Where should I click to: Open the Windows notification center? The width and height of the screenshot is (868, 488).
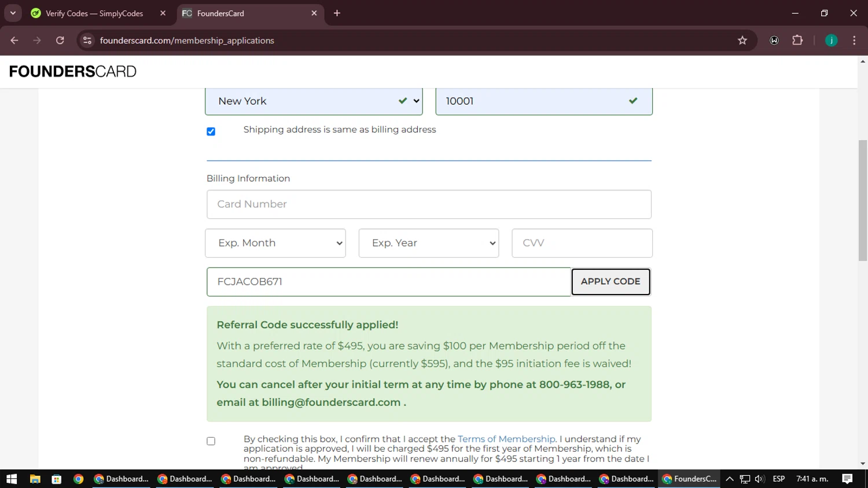[847, 479]
